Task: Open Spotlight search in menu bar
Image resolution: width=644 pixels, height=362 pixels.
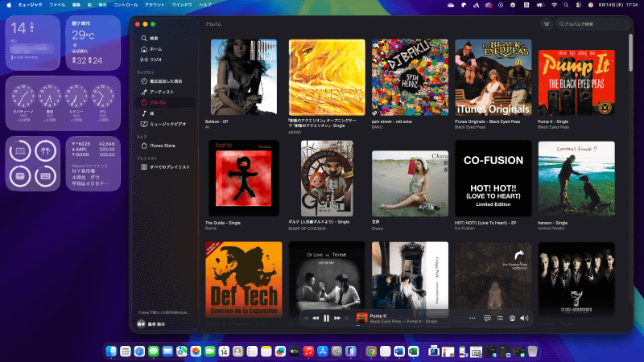Action: [566, 5]
